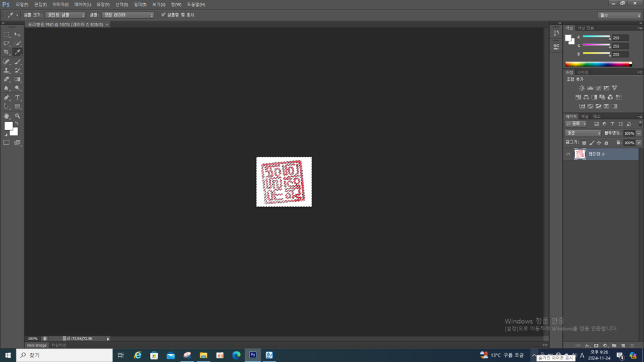This screenshot has height=362, width=644.
Task: Select the Crop tool
Action: 6,52
